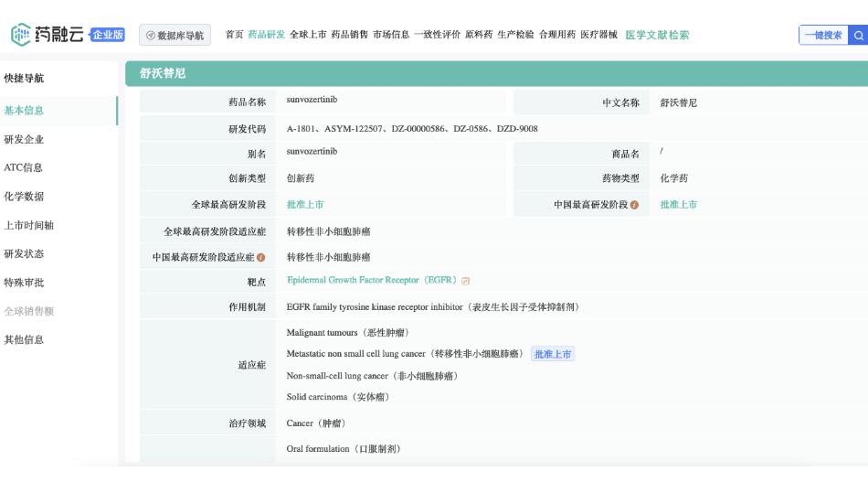Open 医学文献检索 link
868x482 pixels.
657,35
